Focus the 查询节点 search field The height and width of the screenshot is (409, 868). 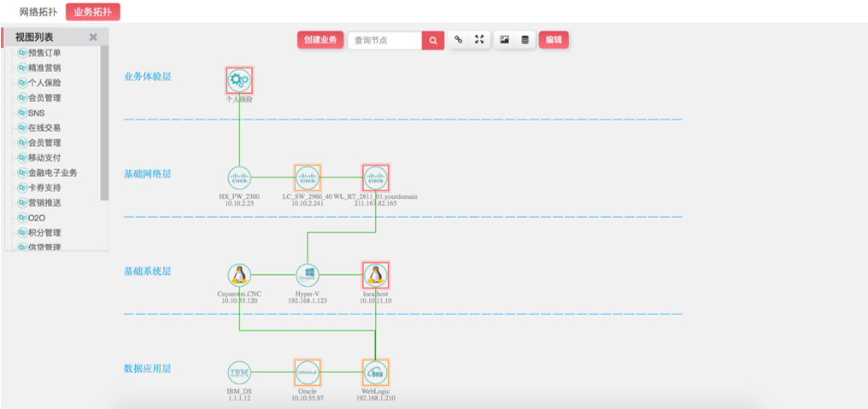tap(384, 40)
